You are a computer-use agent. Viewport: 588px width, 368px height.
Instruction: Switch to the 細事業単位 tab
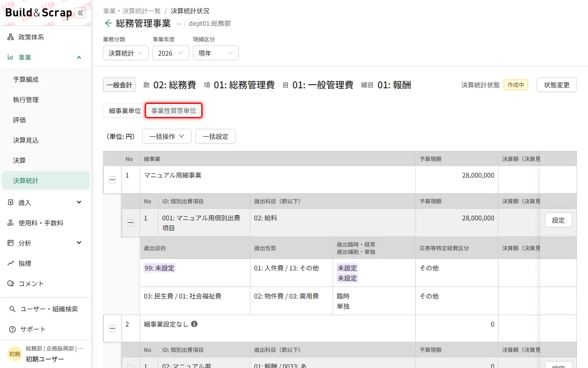point(124,111)
